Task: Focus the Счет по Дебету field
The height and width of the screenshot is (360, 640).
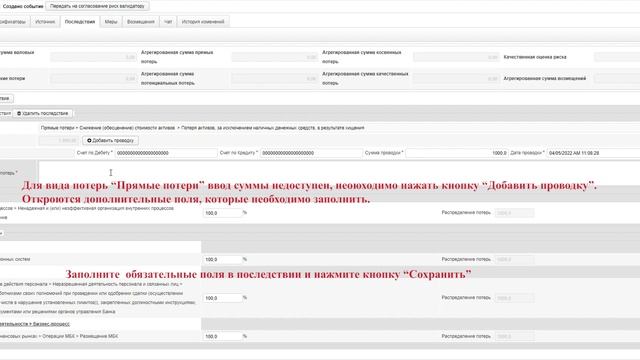Action: click(166, 153)
